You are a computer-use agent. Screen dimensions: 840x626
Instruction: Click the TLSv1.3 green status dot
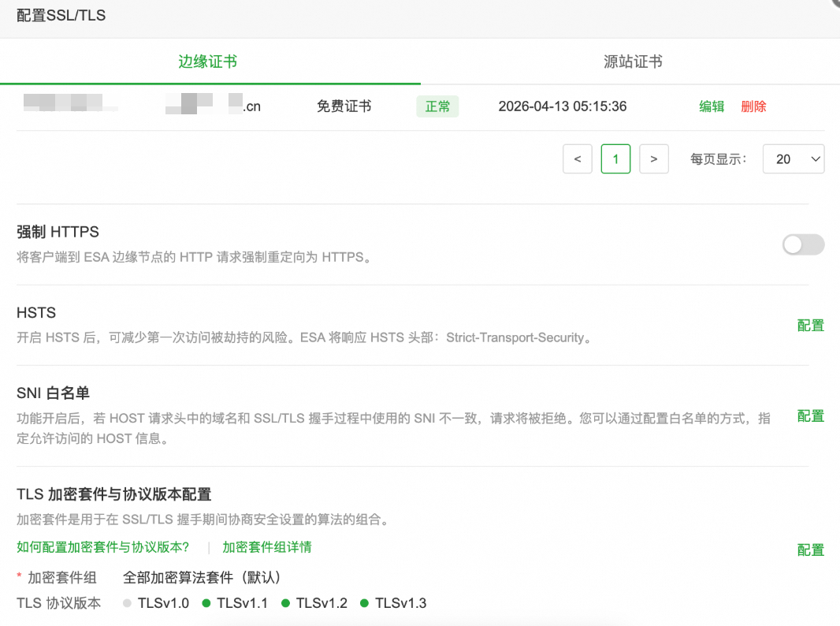tap(364, 603)
